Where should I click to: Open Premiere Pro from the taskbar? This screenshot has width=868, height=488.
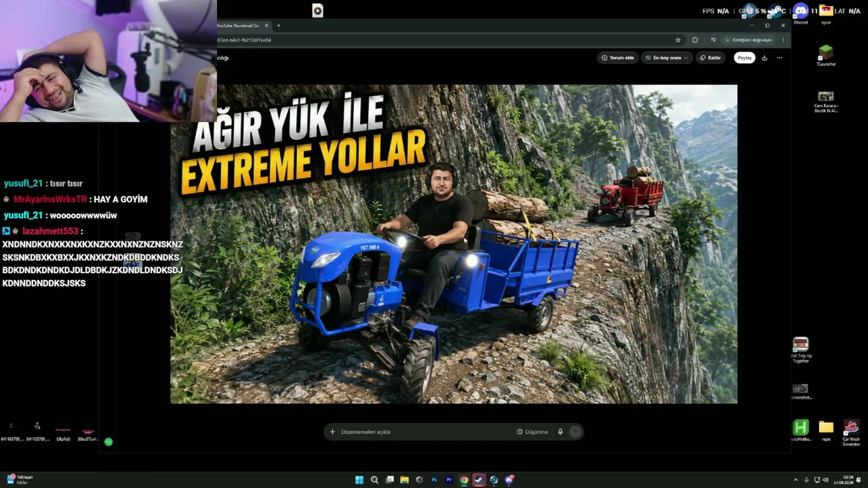[x=449, y=480]
